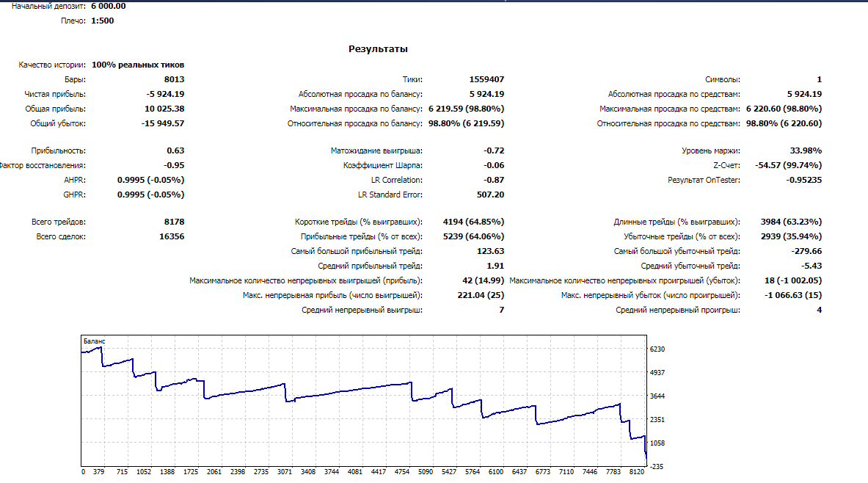The image size is (868, 483).
Task: Select leverage value 1:500
Action: coord(103,21)
